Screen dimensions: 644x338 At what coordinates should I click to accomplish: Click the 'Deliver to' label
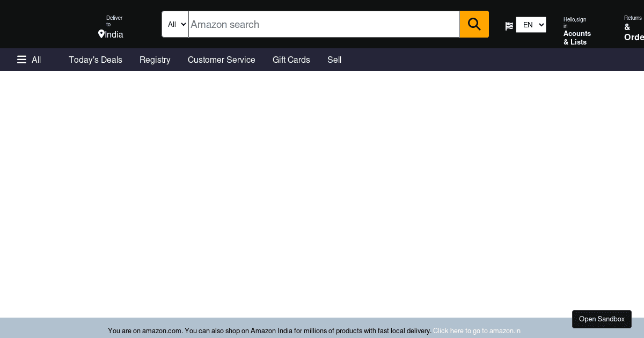click(114, 21)
